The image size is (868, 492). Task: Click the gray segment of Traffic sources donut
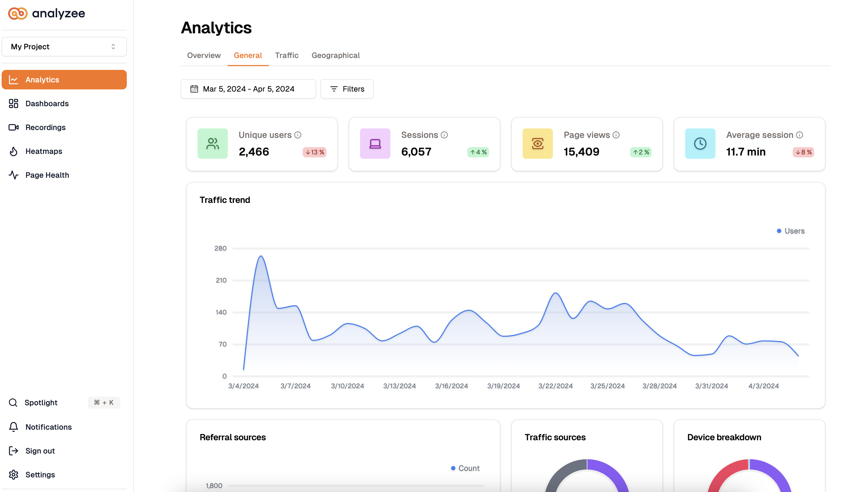(562, 472)
